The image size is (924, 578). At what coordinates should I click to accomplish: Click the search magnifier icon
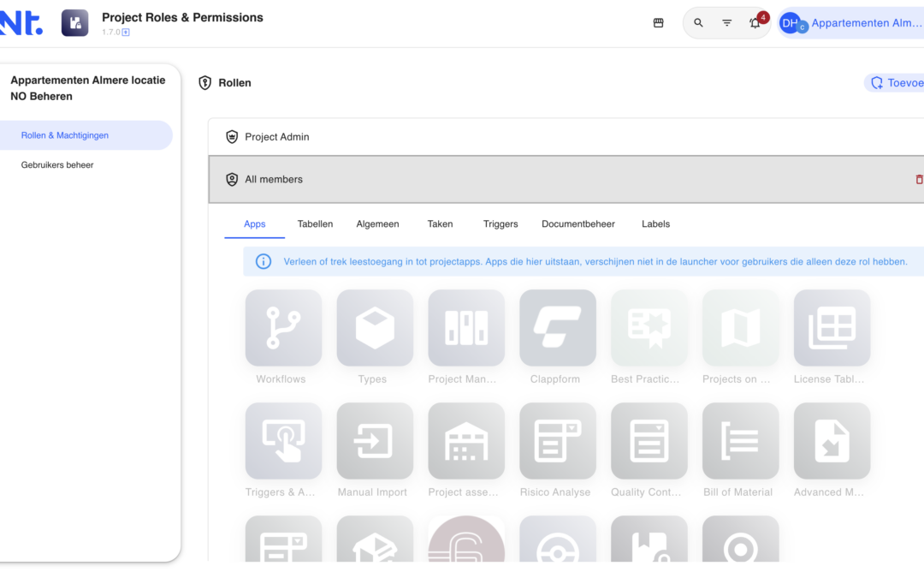click(698, 23)
